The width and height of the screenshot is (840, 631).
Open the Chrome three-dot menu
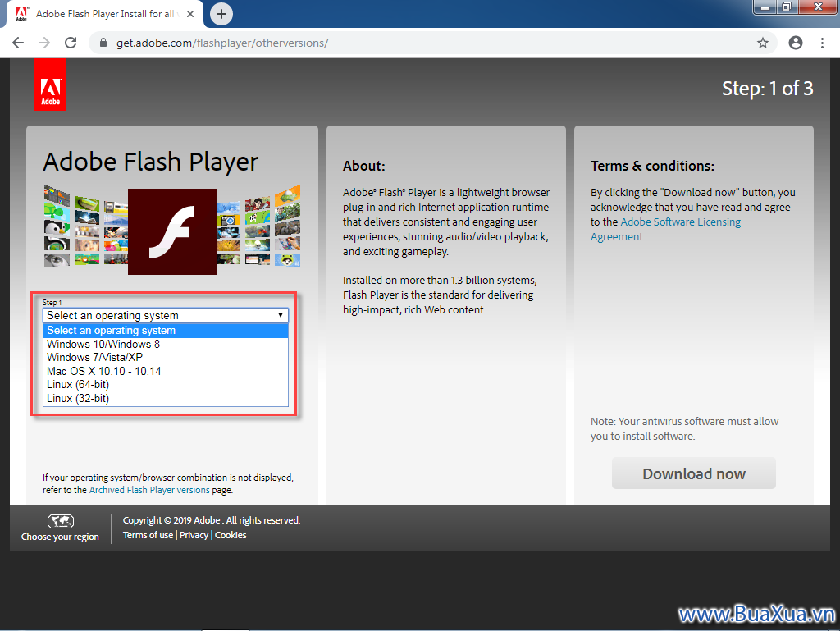[x=822, y=43]
